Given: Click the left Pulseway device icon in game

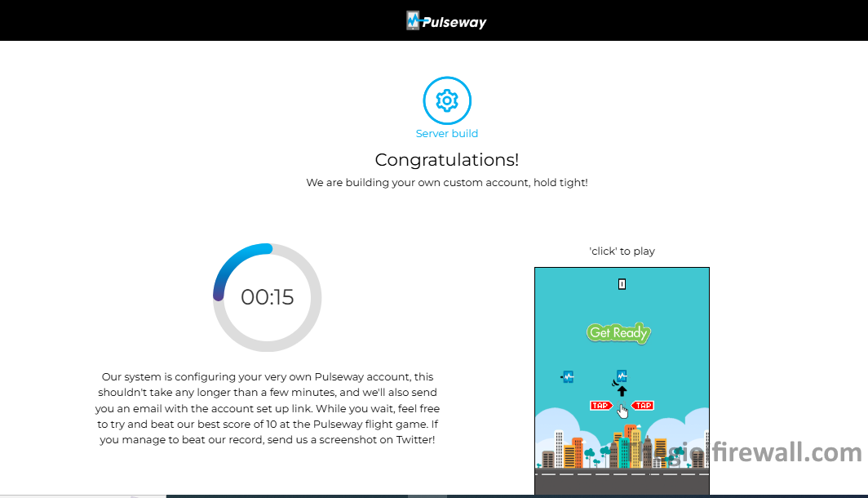Looking at the screenshot, I should point(568,376).
